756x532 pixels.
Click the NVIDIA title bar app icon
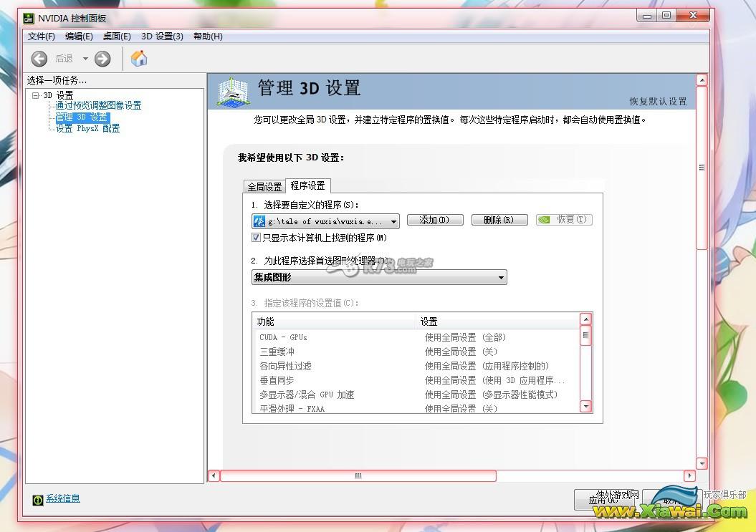tap(29, 19)
